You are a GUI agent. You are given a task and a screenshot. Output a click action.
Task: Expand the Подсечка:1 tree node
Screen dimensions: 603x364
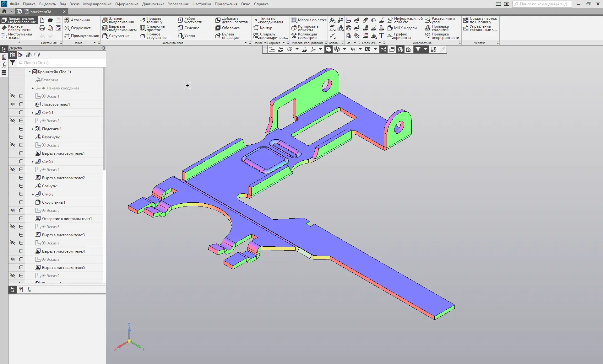pos(33,129)
